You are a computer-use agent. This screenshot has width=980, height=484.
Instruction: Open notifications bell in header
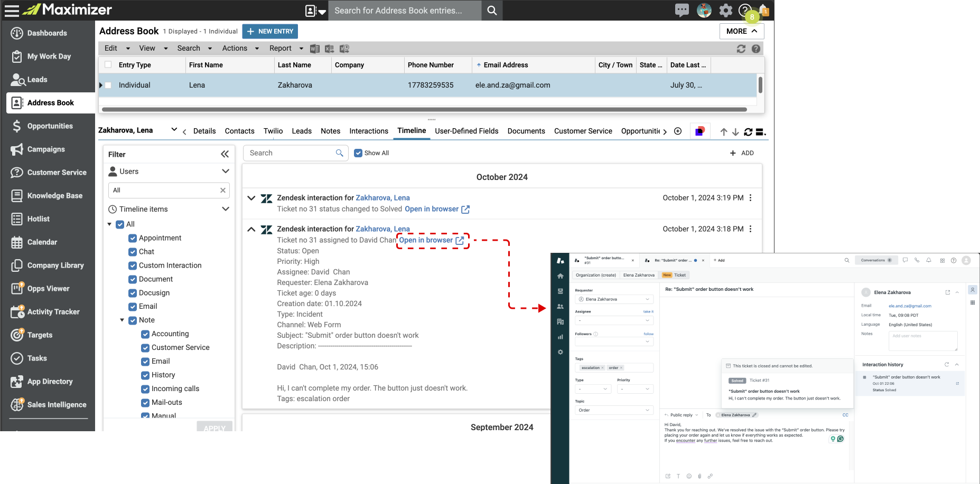pos(763,10)
